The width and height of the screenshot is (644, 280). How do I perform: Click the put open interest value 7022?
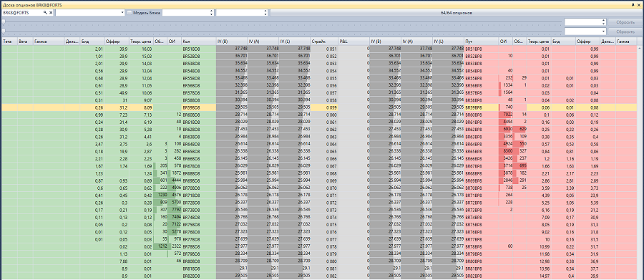coord(507,115)
